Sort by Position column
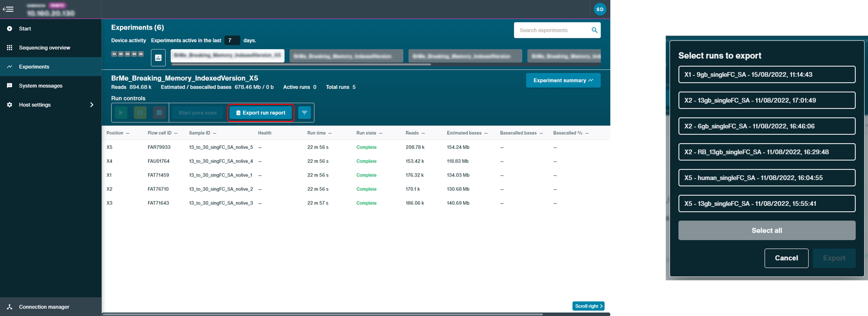The width and height of the screenshot is (868, 316). click(x=118, y=133)
